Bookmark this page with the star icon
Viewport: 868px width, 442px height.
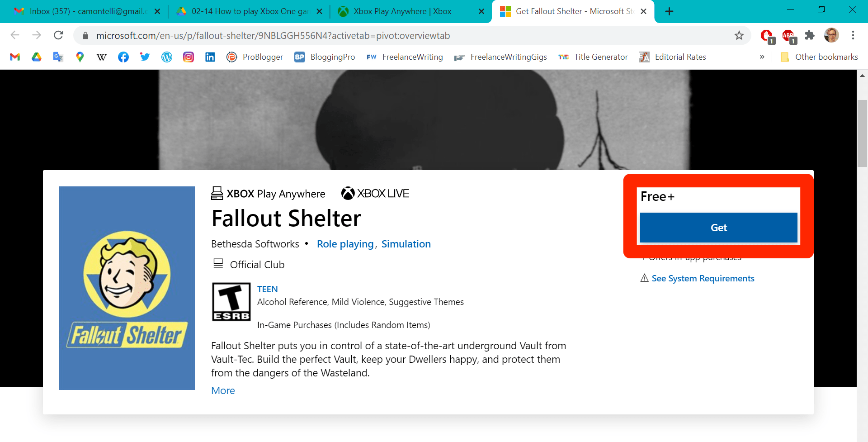739,35
